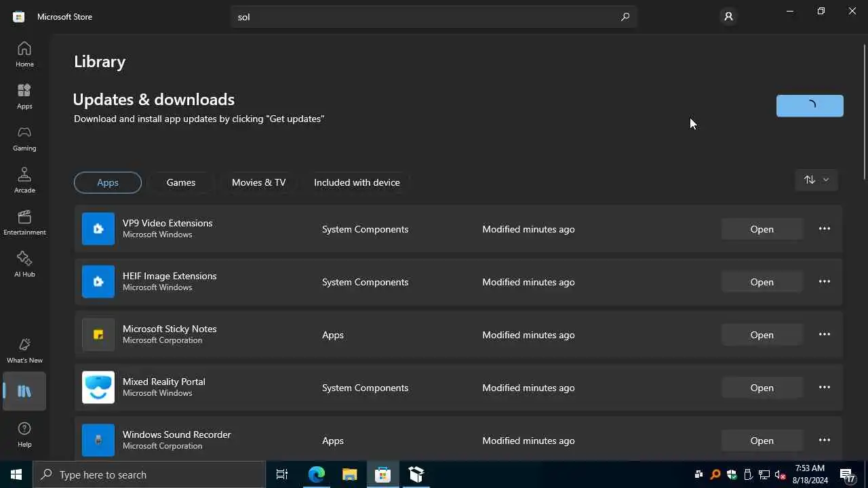Screen dimensions: 868x488
Task: Click the Microsoft Store logo in title bar
Action: coord(19,17)
